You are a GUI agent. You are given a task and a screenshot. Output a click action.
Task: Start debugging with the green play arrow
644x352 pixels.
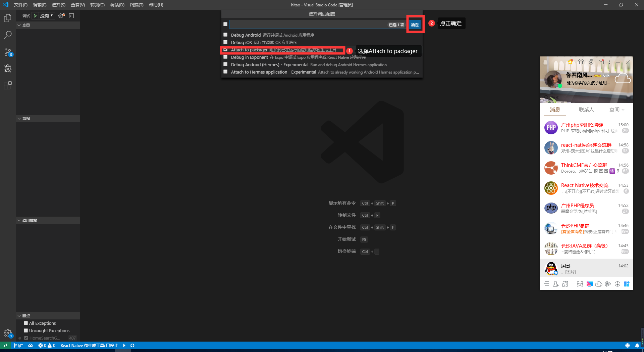[35, 15]
